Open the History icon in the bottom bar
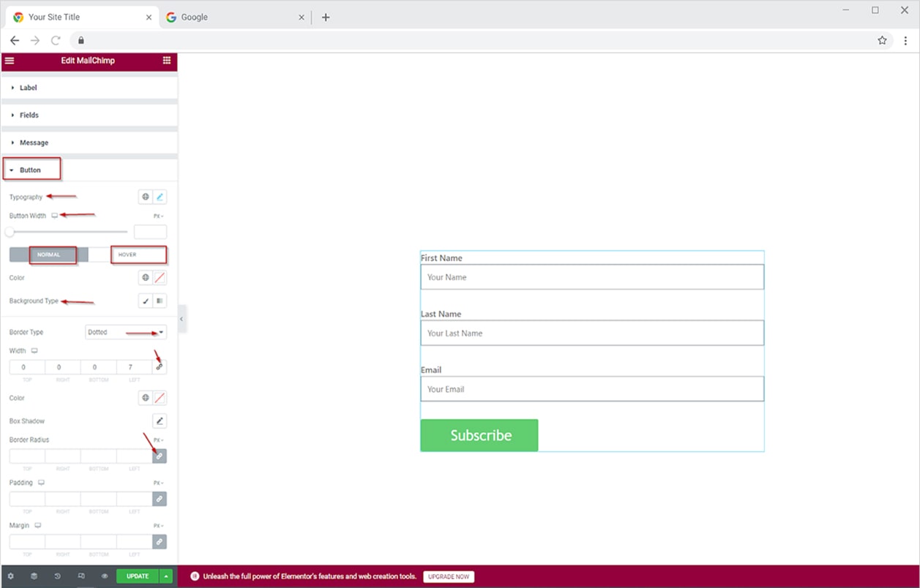This screenshot has width=920, height=588. 57,576
